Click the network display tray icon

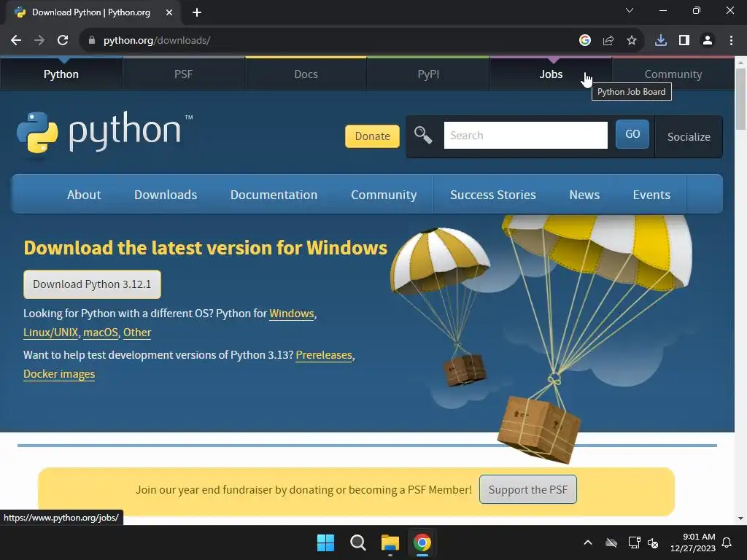point(634,542)
